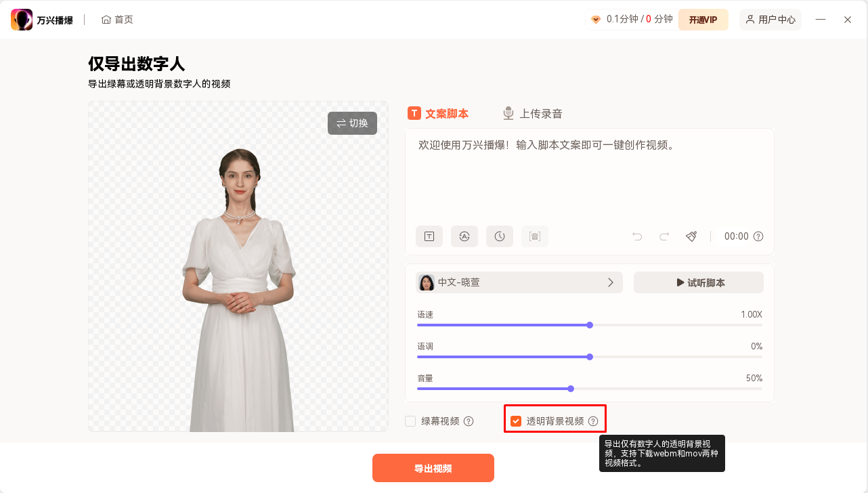This screenshot has width=868, height=493.
Task: Click the multi-pronunciation [音] icon
Action: [535, 236]
